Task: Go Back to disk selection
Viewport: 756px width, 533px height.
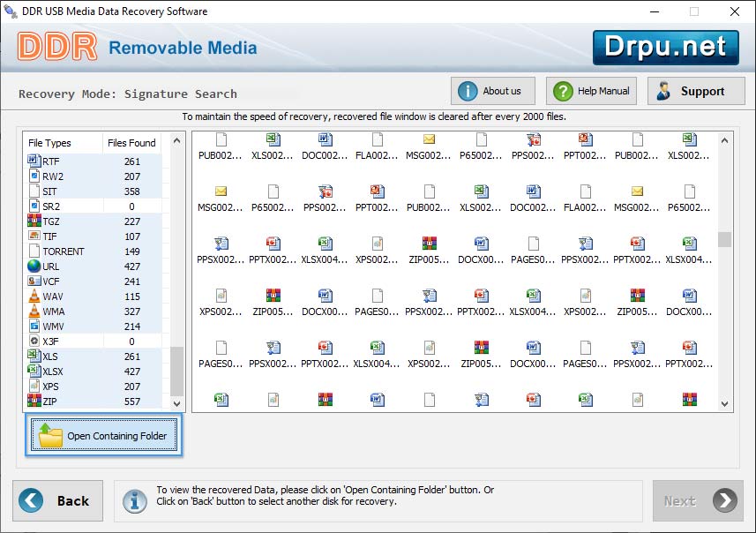Action: (x=58, y=500)
